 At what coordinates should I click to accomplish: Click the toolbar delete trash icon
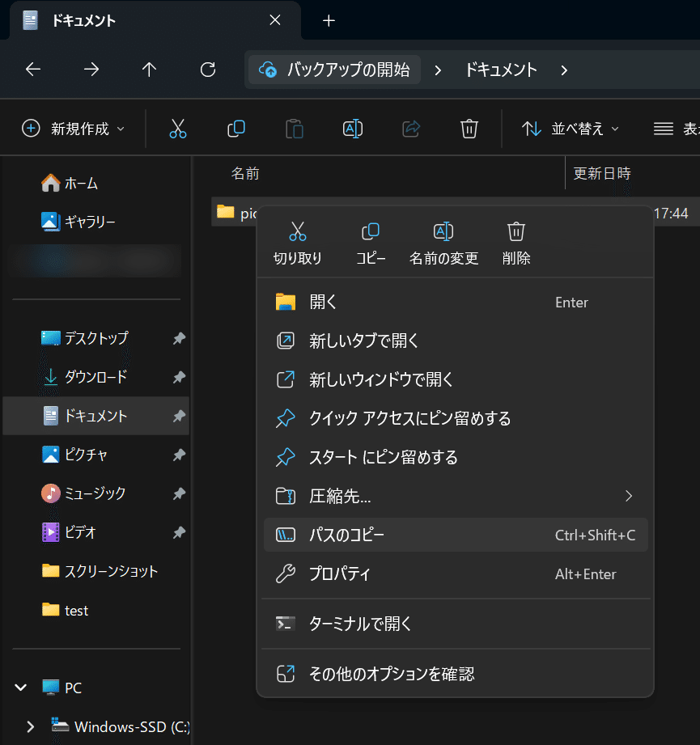coord(469,129)
